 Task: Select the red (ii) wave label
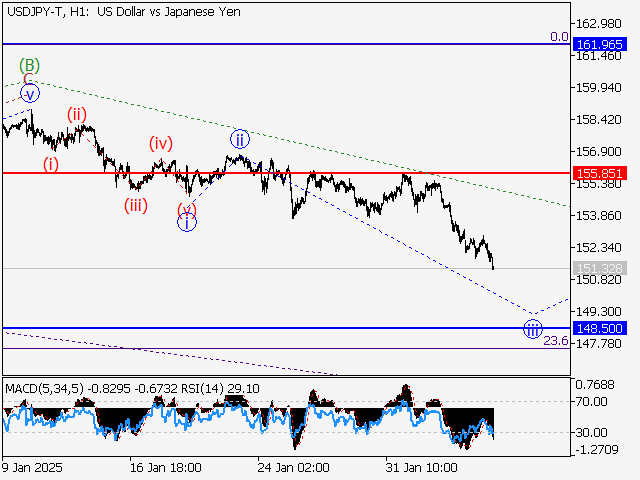point(77,114)
